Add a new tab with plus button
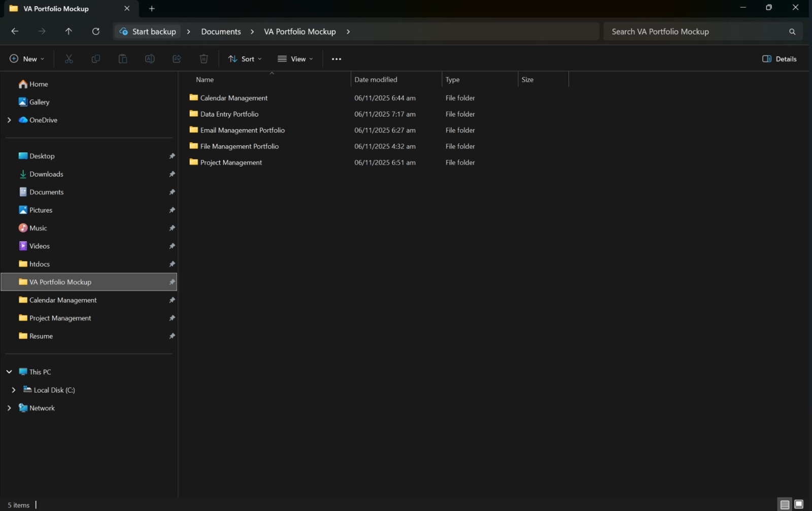The image size is (812, 511). pos(152,9)
